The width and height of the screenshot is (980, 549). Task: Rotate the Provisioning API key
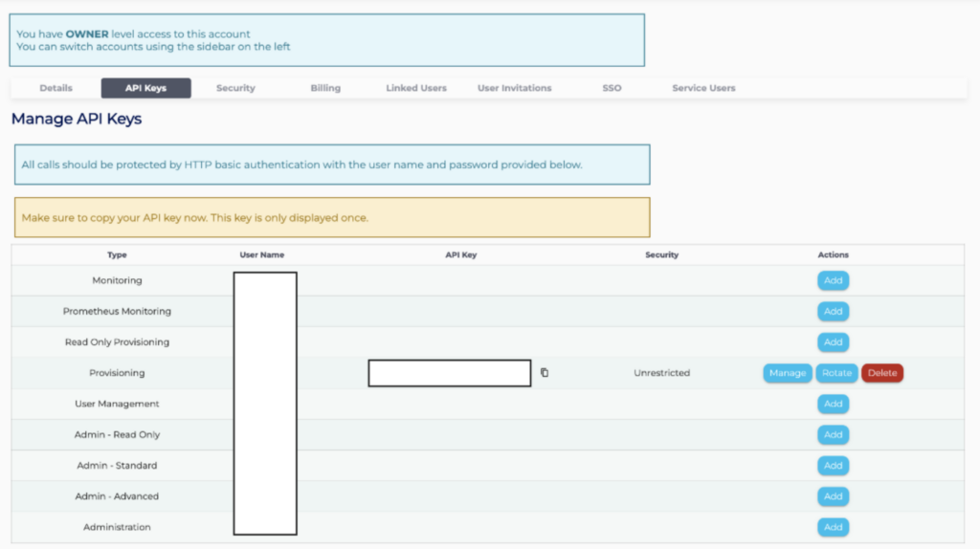(836, 373)
